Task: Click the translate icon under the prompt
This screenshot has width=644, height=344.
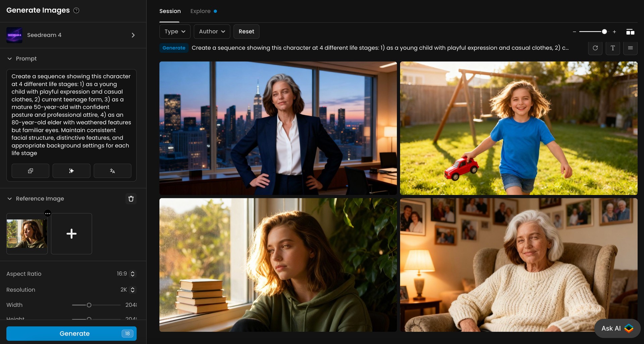Action: point(112,171)
